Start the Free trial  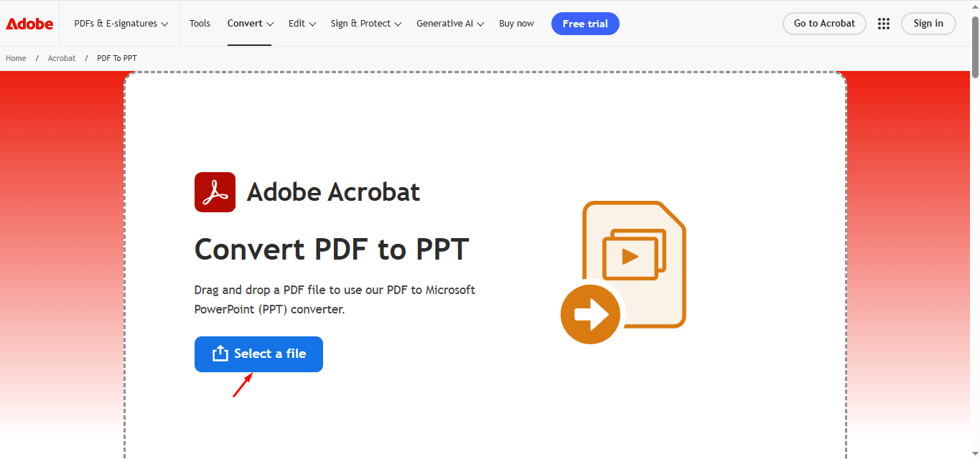[585, 24]
